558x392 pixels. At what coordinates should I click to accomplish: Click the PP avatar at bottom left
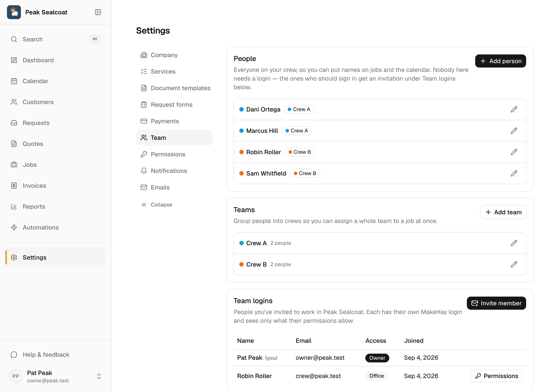pos(16,376)
